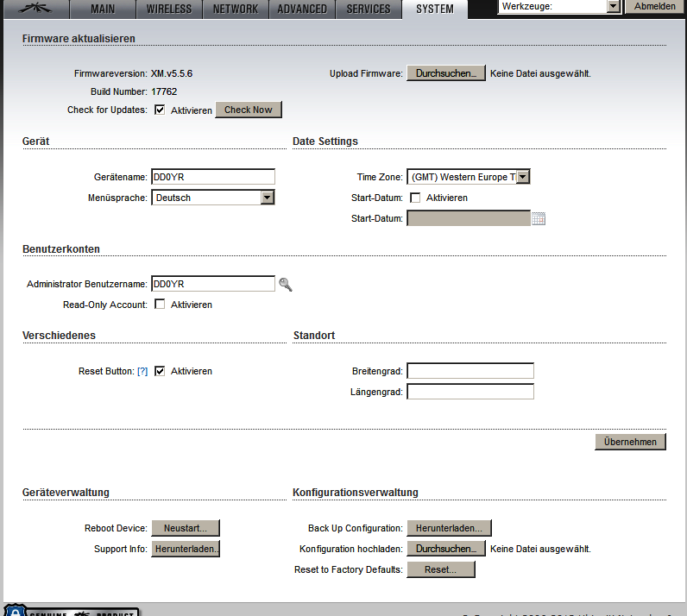Open the NETWORK tab
687x616 pixels.
[236, 9]
